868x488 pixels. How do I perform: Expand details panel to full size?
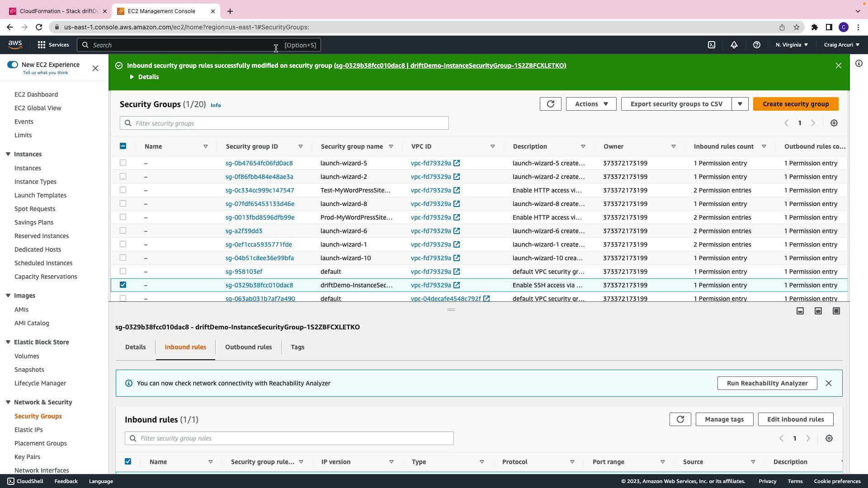836,311
